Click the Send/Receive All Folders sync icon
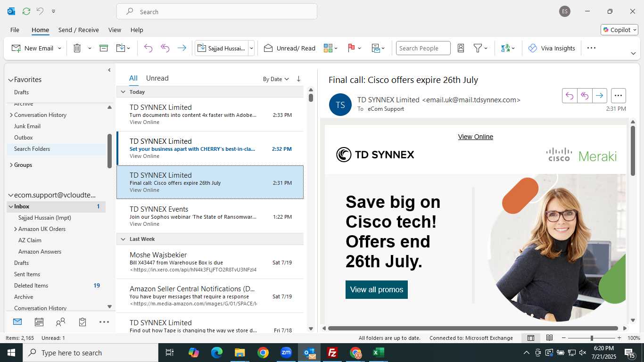The width and height of the screenshot is (644, 362). (26, 11)
